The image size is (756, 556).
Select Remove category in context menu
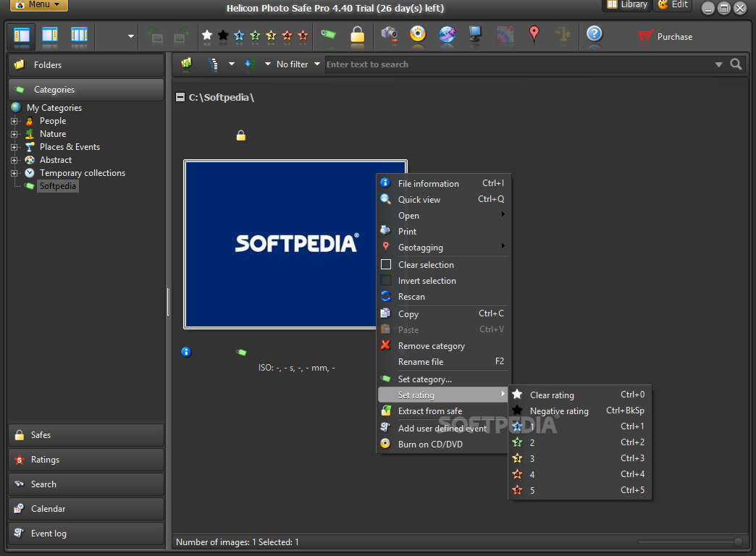[443, 346]
